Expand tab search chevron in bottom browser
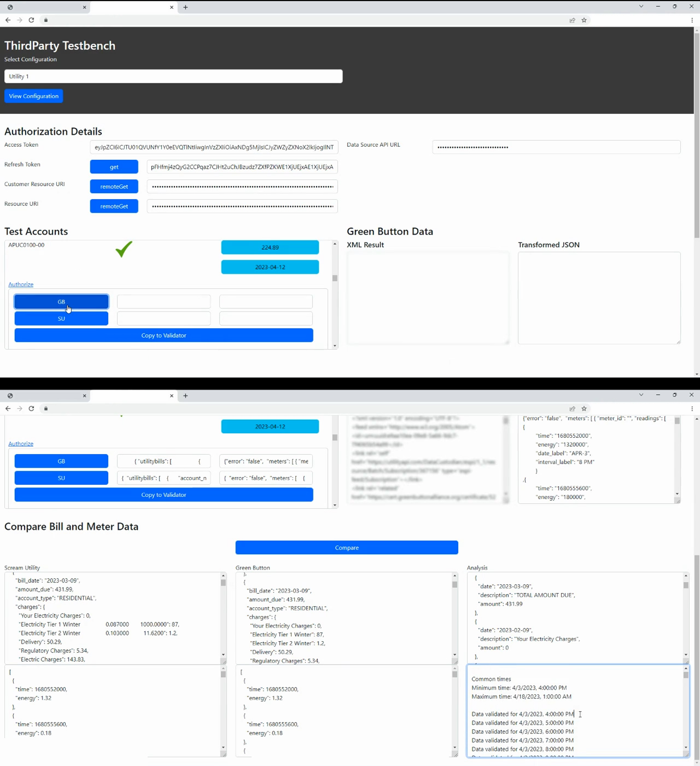Screen dimensions: 700x766 pos(641,395)
